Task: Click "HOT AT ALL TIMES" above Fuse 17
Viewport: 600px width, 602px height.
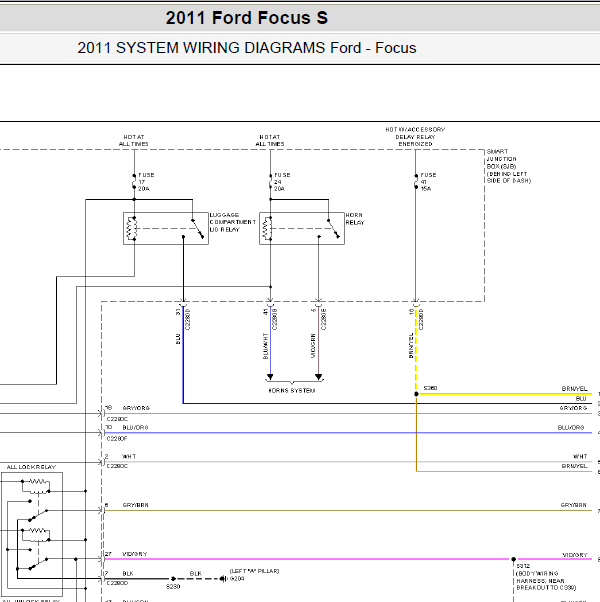Action: coord(134,141)
